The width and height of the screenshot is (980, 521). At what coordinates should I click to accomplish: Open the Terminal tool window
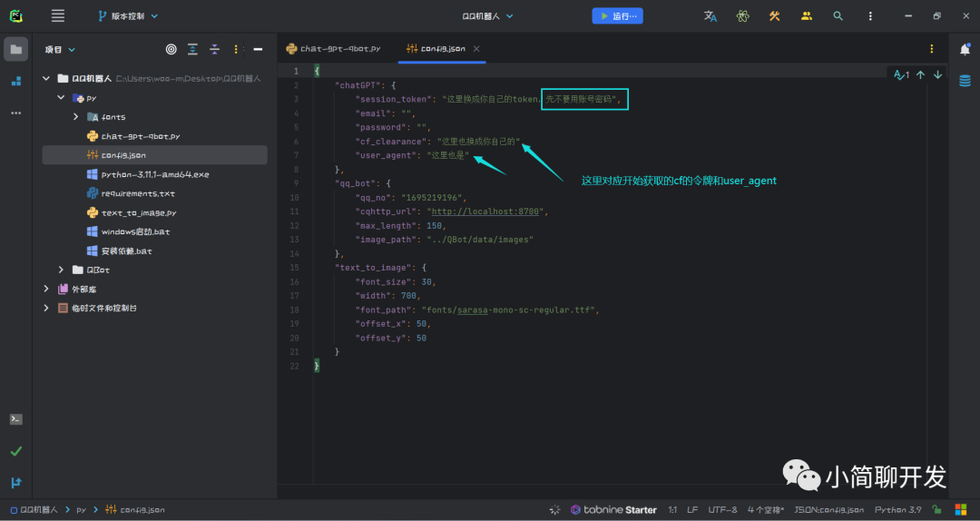15,419
